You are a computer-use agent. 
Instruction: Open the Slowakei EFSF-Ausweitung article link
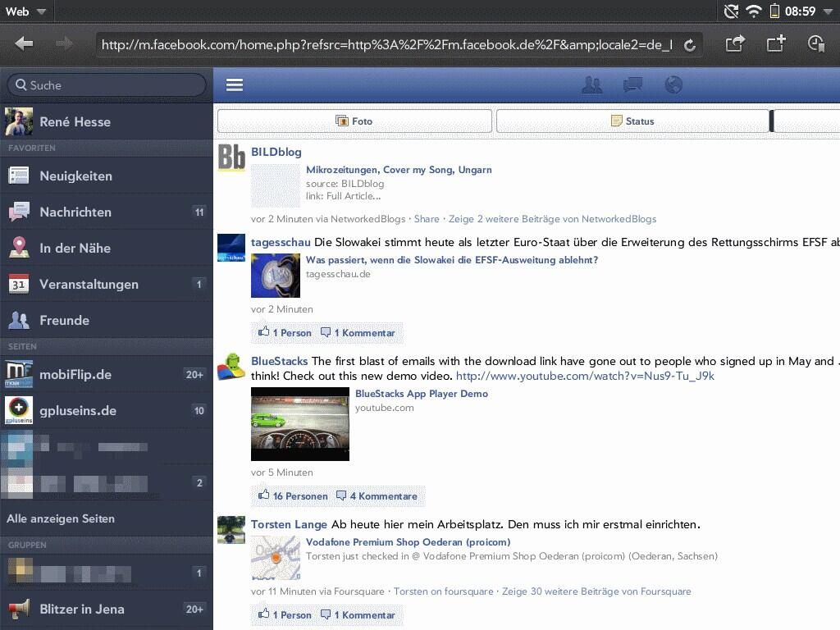point(452,260)
